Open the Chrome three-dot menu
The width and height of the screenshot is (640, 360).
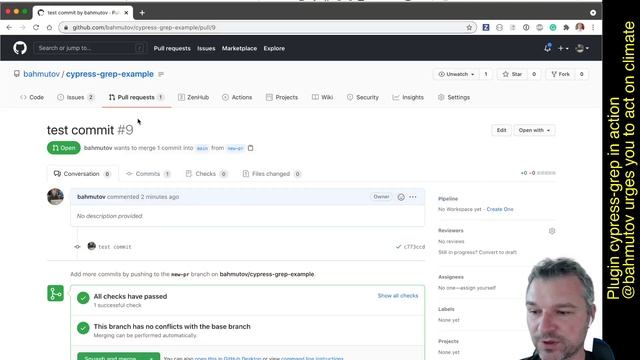click(x=593, y=27)
